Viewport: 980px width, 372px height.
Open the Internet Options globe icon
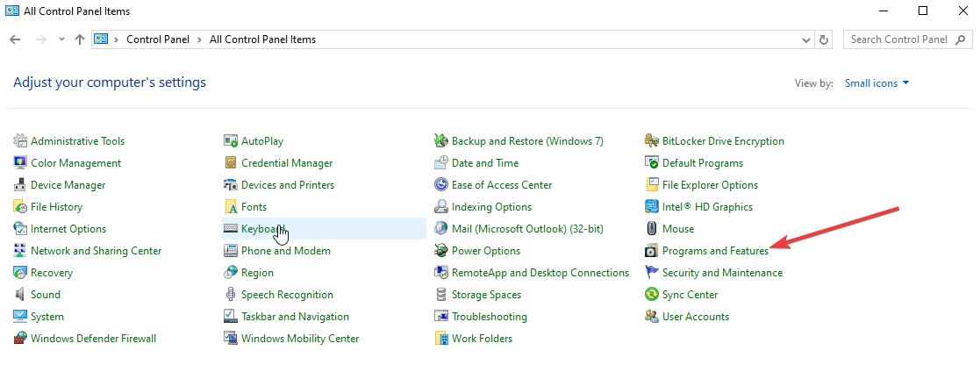pos(20,229)
